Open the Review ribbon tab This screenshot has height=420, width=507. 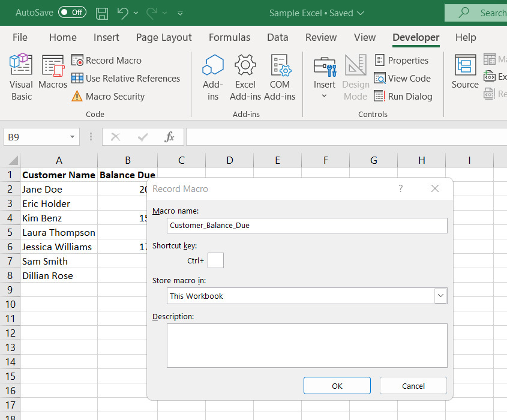coord(321,37)
